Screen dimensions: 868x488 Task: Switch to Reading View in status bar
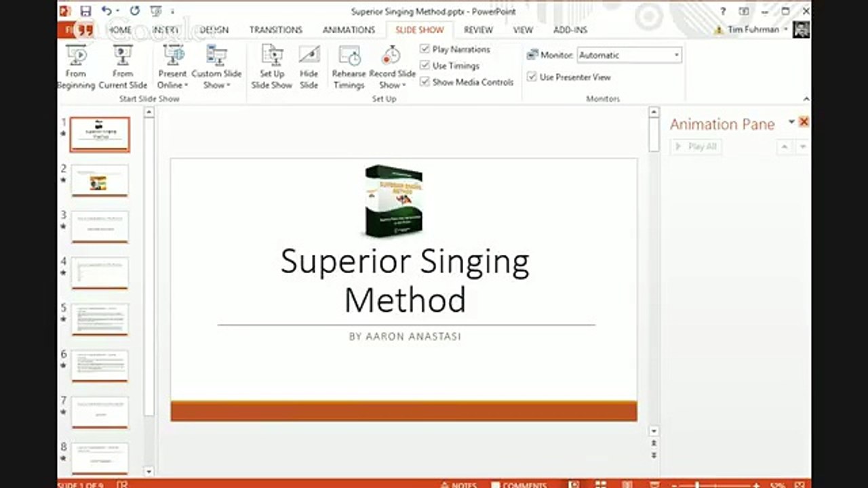pyautogui.click(x=626, y=485)
